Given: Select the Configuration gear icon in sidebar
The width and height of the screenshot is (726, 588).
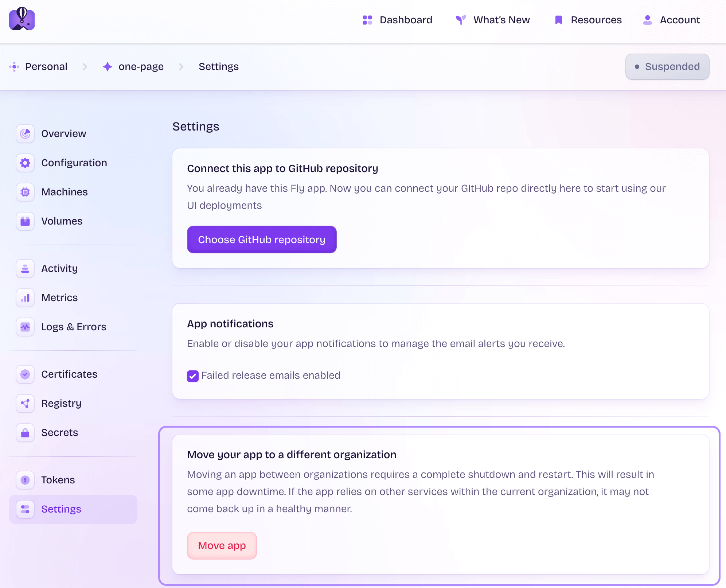Looking at the screenshot, I should [25, 163].
